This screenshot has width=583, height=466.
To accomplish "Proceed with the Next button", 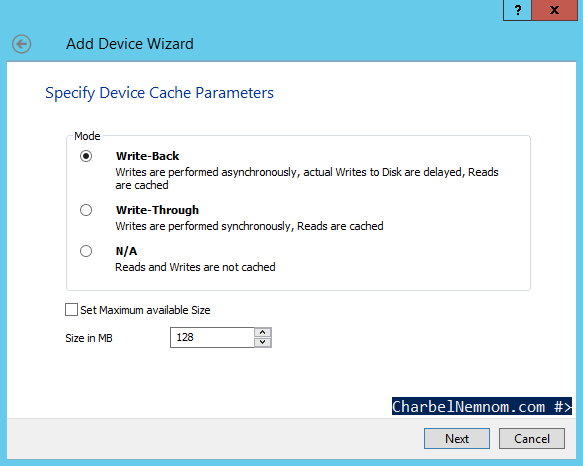I will click(457, 438).
